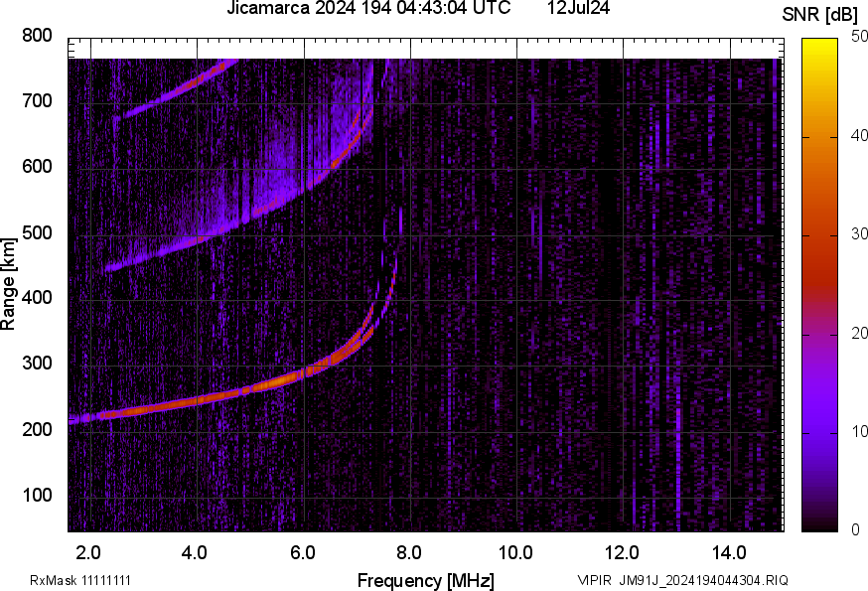Click the 0 value on the SNR colorbar

pos(856,530)
